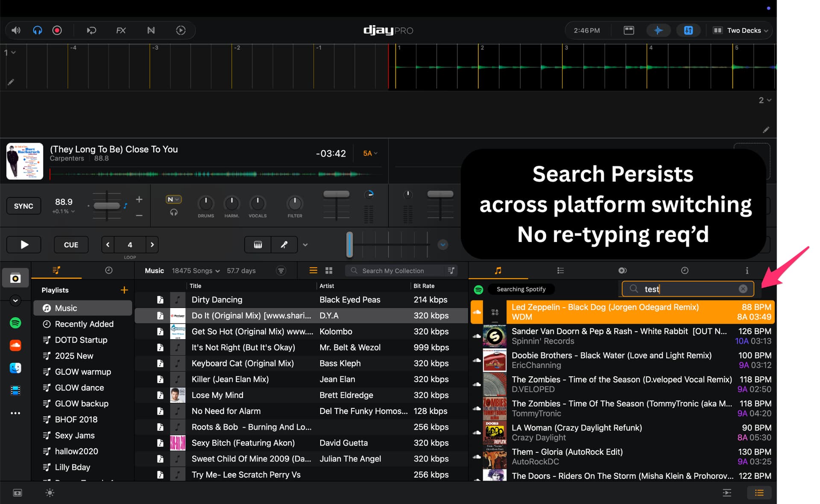Select the SoundCloud source in the sidebar
This screenshot has width=820, height=504.
(15, 345)
